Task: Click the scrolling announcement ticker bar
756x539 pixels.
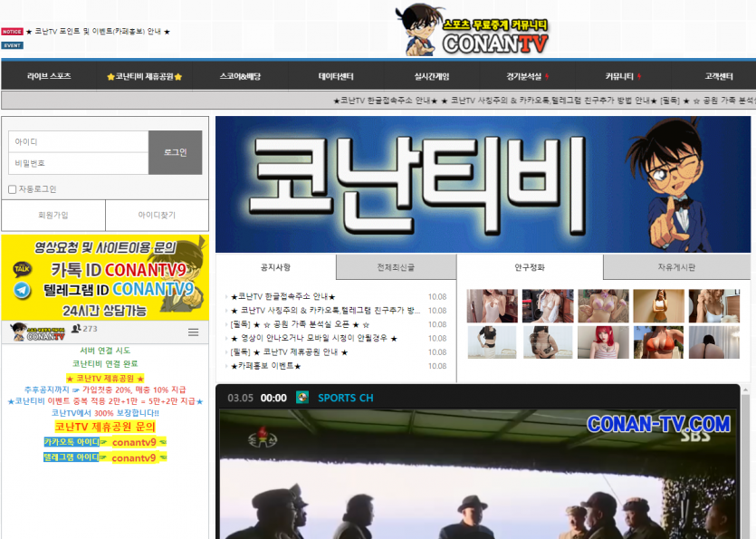Action: (379, 101)
